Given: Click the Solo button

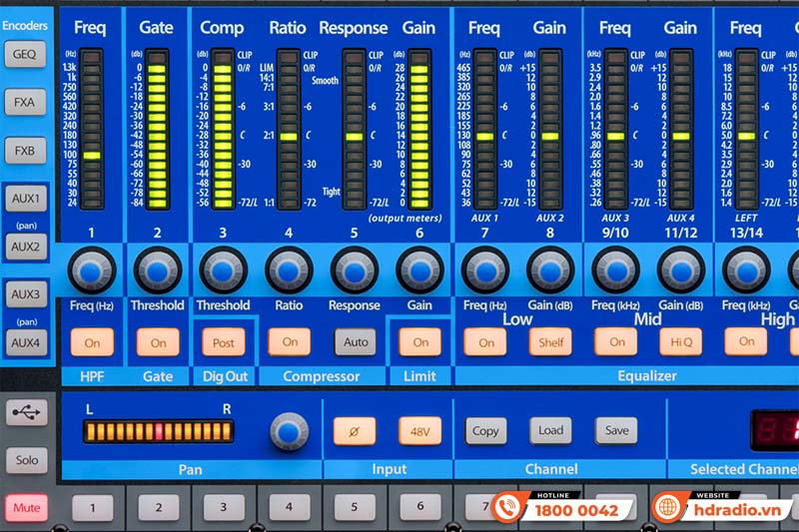Looking at the screenshot, I should pos(27,460).
